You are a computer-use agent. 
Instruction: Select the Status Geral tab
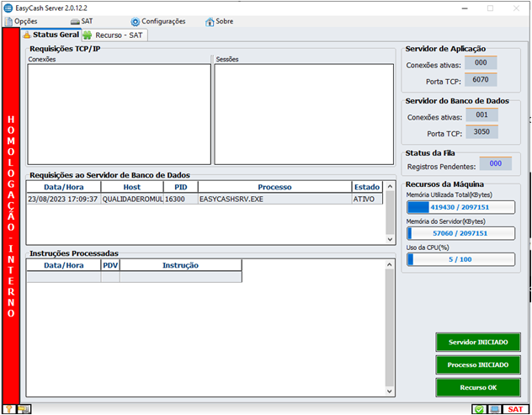pos(51,35)
